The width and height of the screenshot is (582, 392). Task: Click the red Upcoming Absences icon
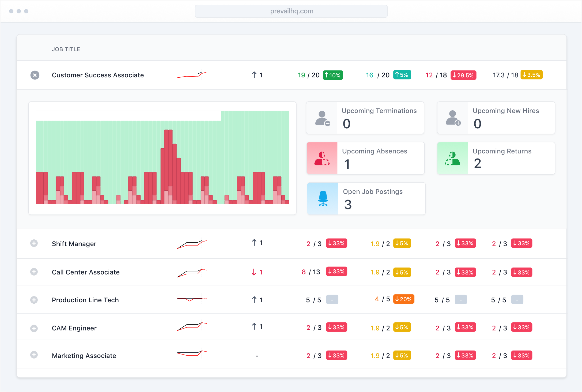pyautogui.click(x=322, y=158)
